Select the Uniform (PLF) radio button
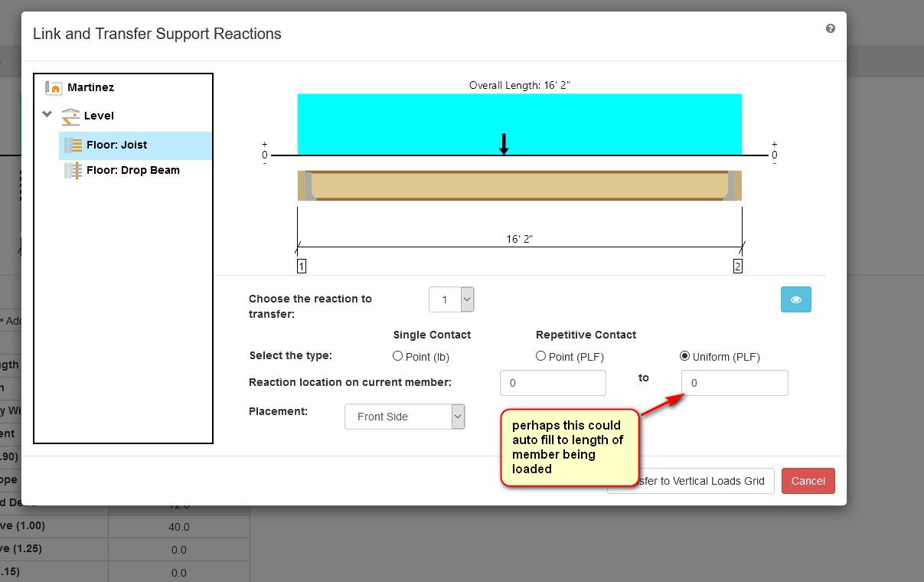 [684, 356]
